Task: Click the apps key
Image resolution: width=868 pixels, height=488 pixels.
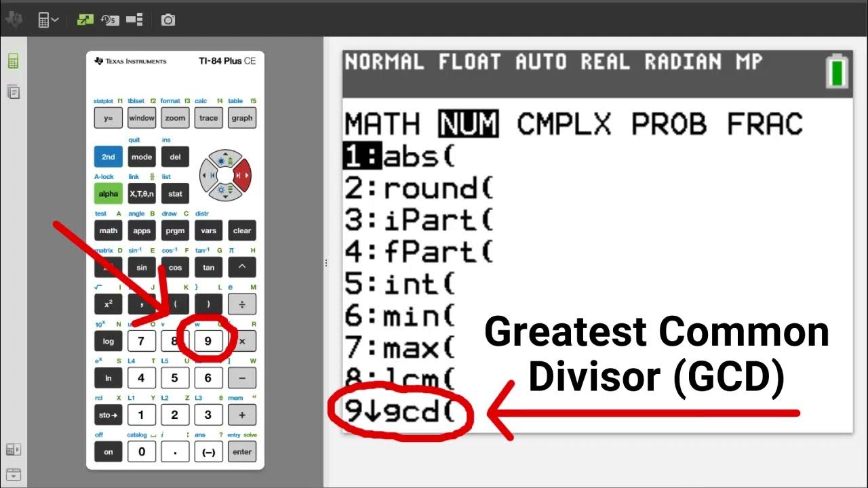Action: coord(142,230)
